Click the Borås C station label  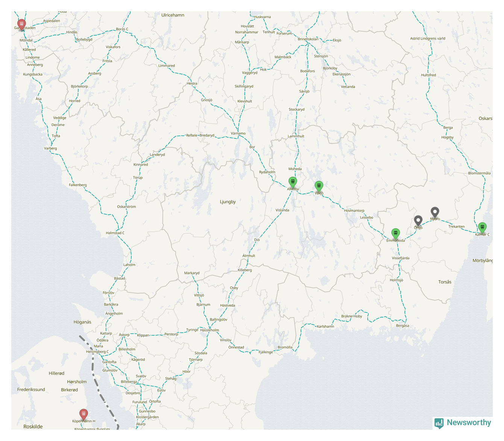[x=122, y=29]
